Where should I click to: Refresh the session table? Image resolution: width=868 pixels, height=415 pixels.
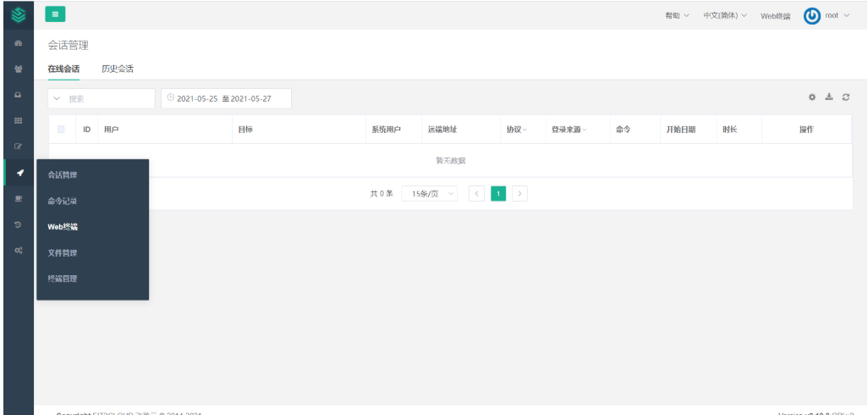click(x=846, y=97)
